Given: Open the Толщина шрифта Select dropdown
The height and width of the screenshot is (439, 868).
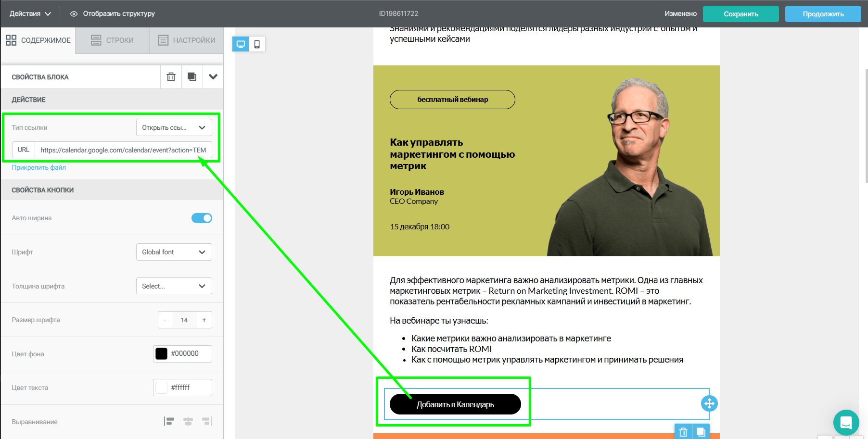Looking at the screenshot, I should click(x=174, y=286).
